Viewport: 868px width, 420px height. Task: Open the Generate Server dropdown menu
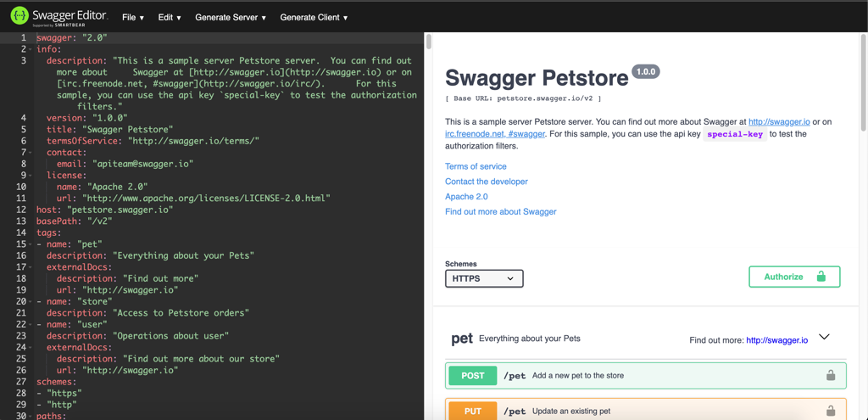(x=231, y=17)
